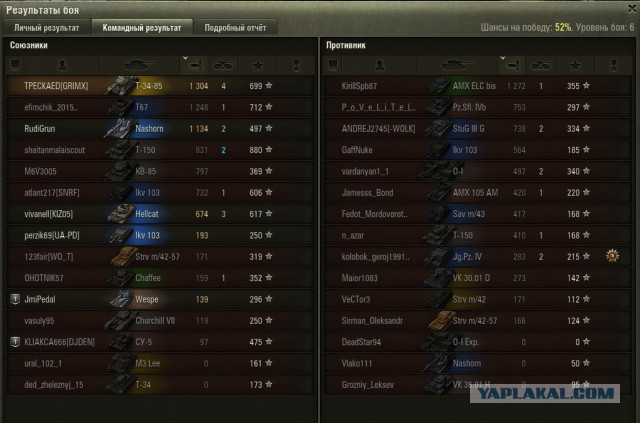Select enemy player ANDREJ2745[-WOLK]
640x423 pixels.
point(378,129)
